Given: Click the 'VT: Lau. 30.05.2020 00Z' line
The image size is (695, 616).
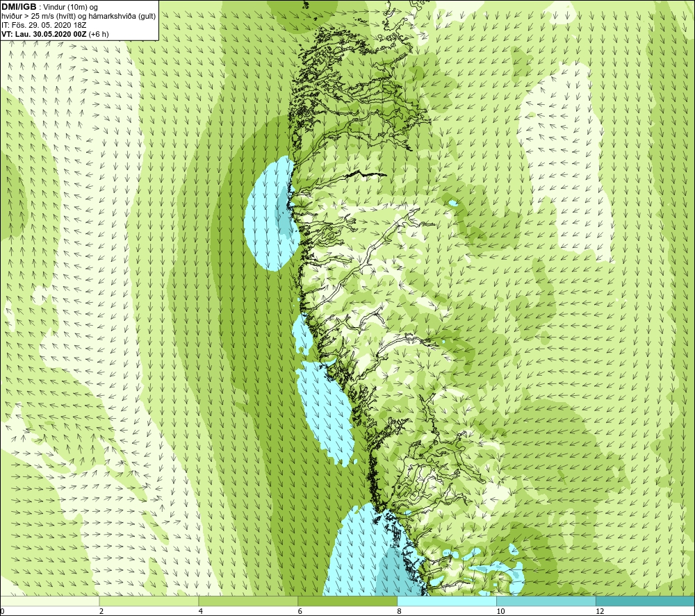Looking at the screenshot, I should pyautogui.click(x=44, y=34).
